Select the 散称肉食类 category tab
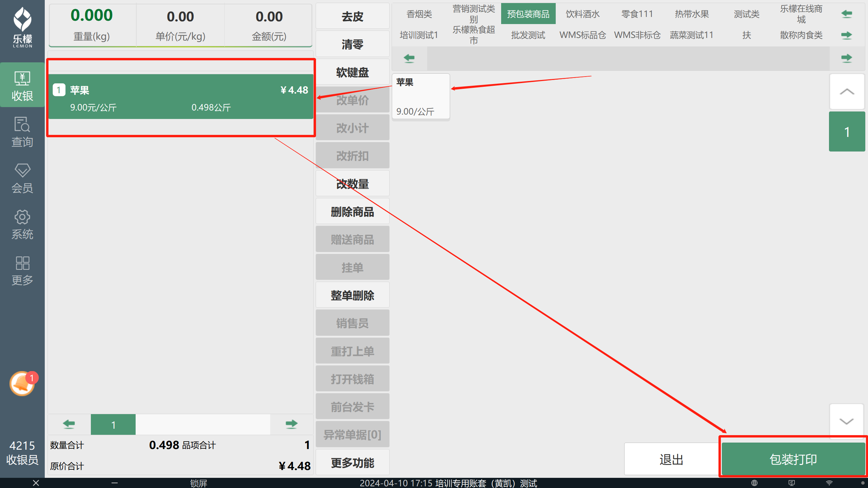 pos(801,35)
